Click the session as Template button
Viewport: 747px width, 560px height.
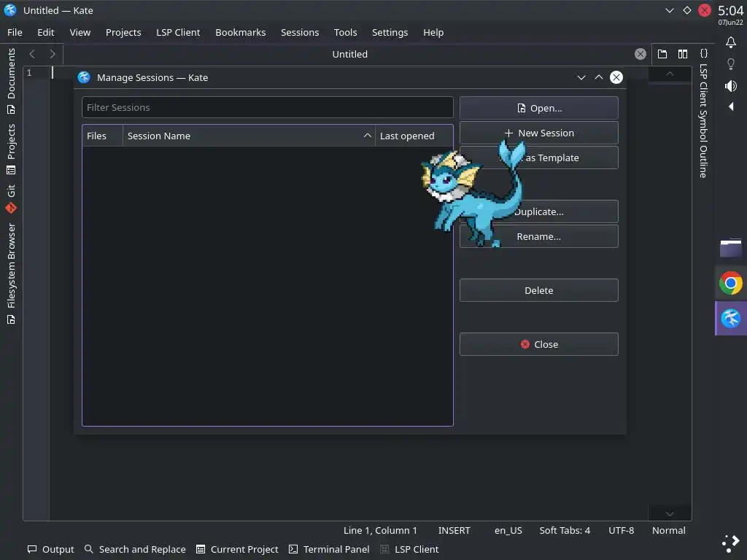(539, 157)
